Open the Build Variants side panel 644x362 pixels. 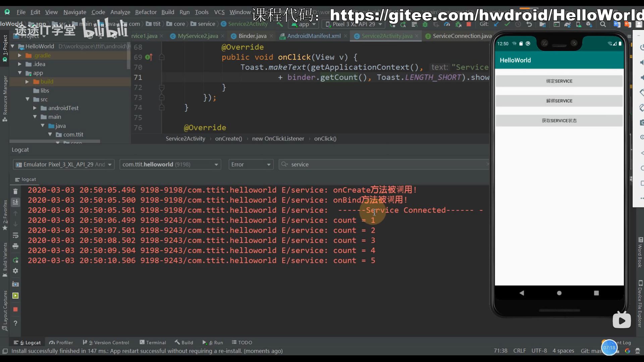(x=5, y=259)
